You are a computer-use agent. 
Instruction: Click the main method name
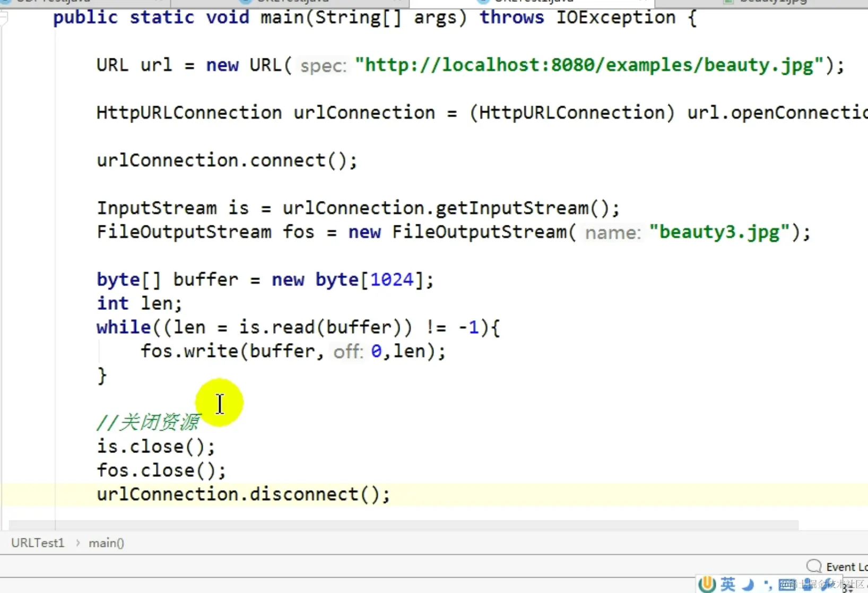[x=282, y=18]
